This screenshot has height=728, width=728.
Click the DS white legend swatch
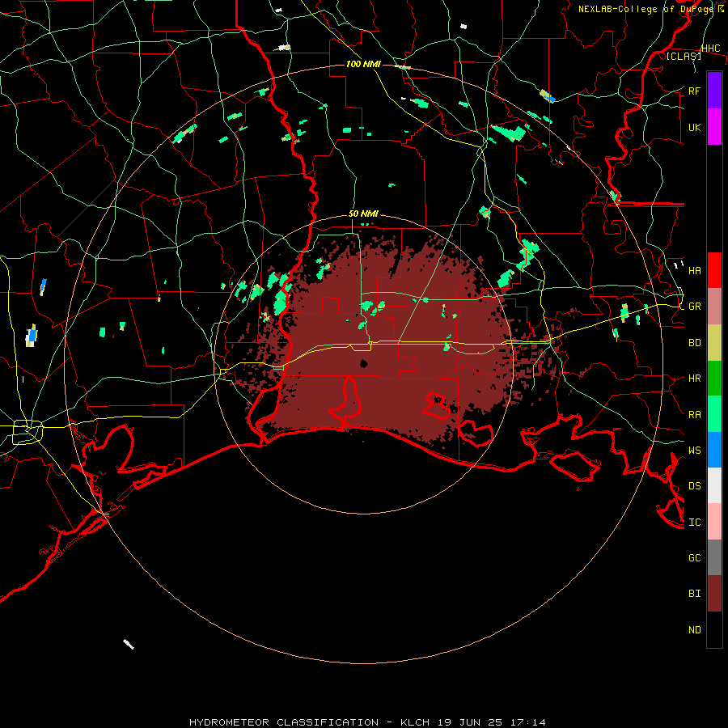coord(714,485)
